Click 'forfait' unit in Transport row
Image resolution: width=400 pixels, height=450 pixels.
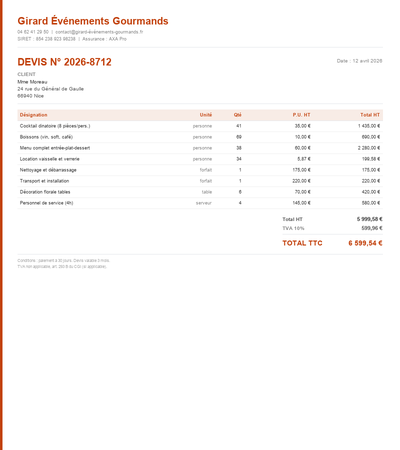coord(206,181)
